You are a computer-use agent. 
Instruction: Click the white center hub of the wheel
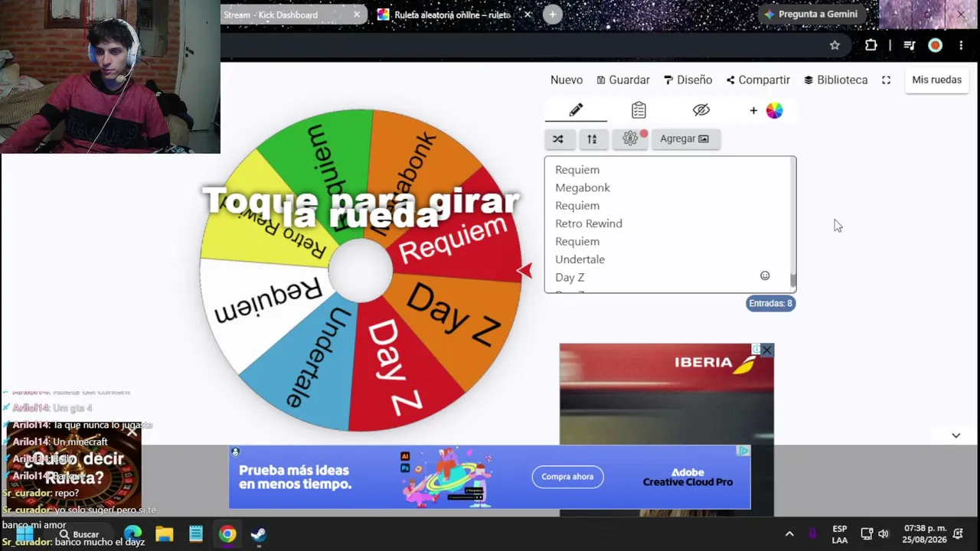click(361, 270)
